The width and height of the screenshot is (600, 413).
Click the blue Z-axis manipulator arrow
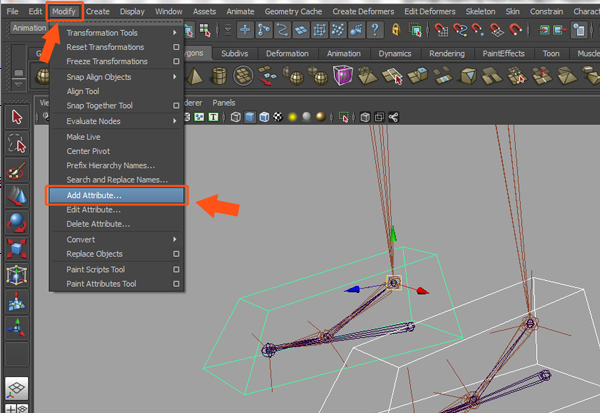(352, 290)
